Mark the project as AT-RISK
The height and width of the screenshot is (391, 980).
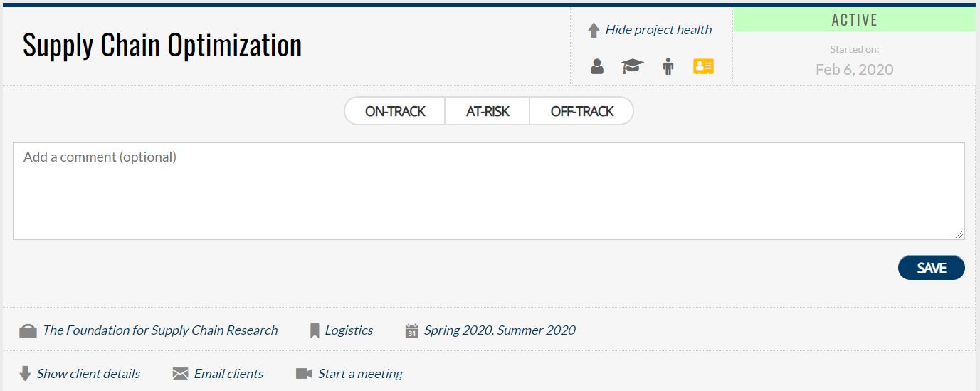pyautogui.click(x=488, y=111)
